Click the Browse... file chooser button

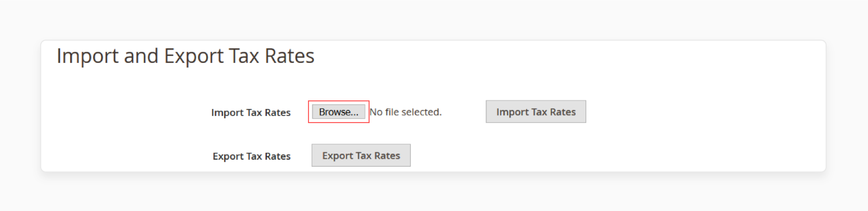[338, 111]
